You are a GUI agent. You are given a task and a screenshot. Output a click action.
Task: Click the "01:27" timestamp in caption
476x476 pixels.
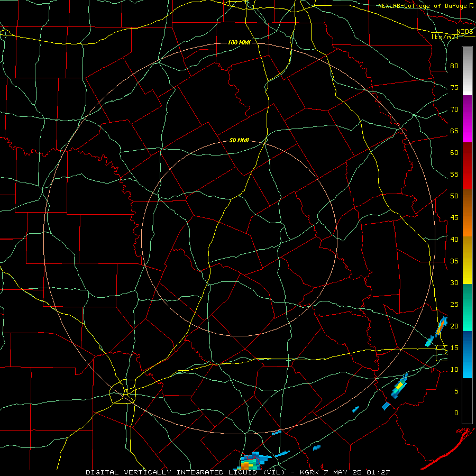378,472
